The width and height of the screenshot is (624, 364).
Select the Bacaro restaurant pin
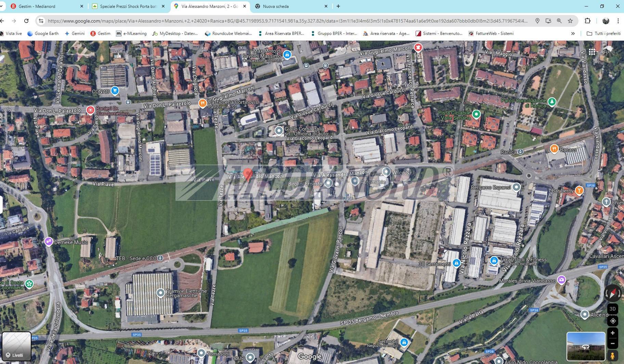pyautogui.click(x=554, y=149)
